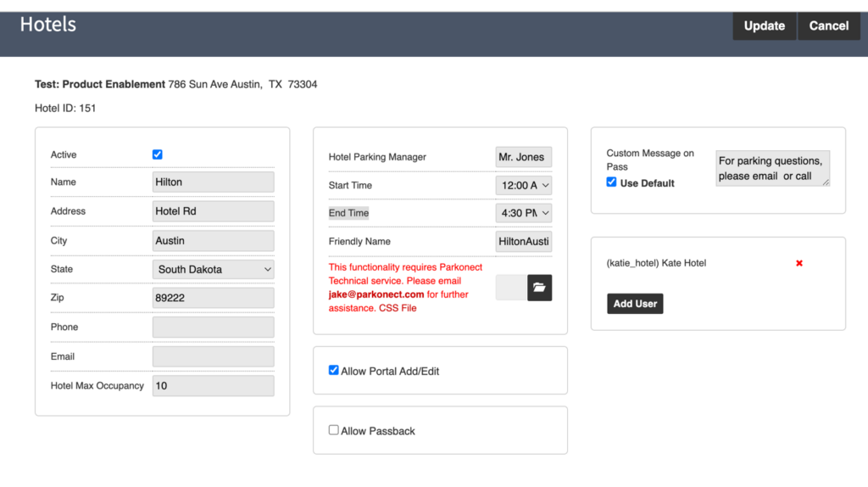868x487 pixels.
Task: Uncheck the Active checkbox
Action: [158, 154]
